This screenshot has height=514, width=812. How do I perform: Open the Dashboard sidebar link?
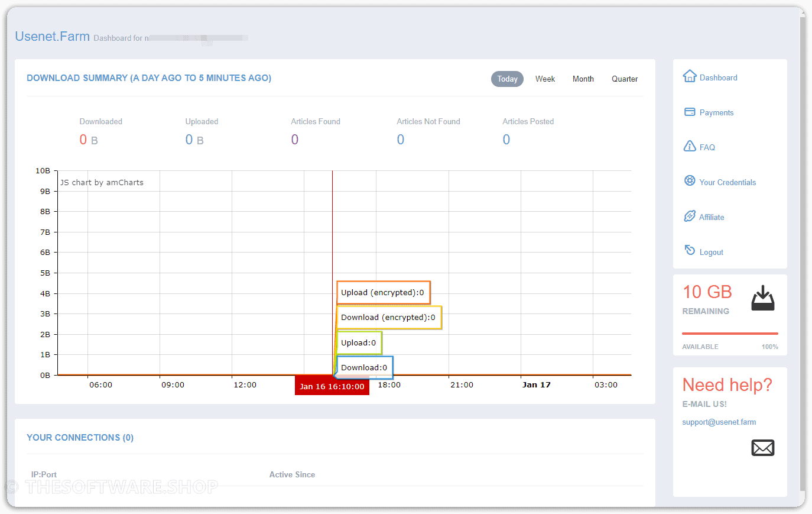click(x=718, y=77)
